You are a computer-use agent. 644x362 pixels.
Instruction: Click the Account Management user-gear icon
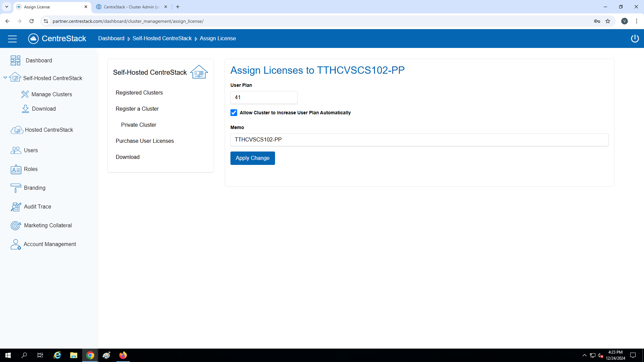point(16,244)
